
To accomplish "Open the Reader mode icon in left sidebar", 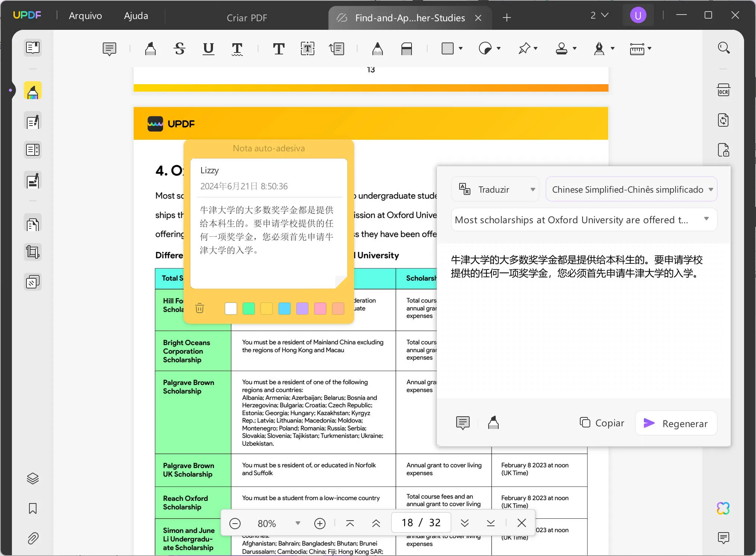I will [x=33, y=48].
